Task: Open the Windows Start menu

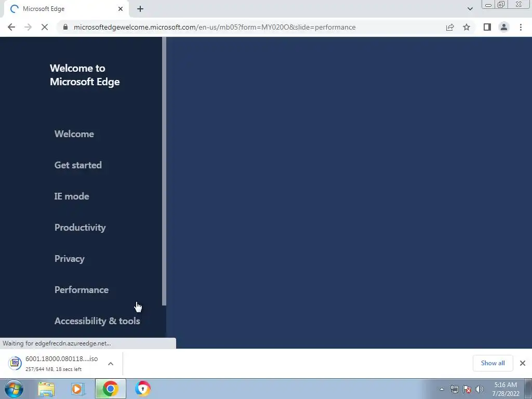Action: pyautogui.click(x=14, y=389)
